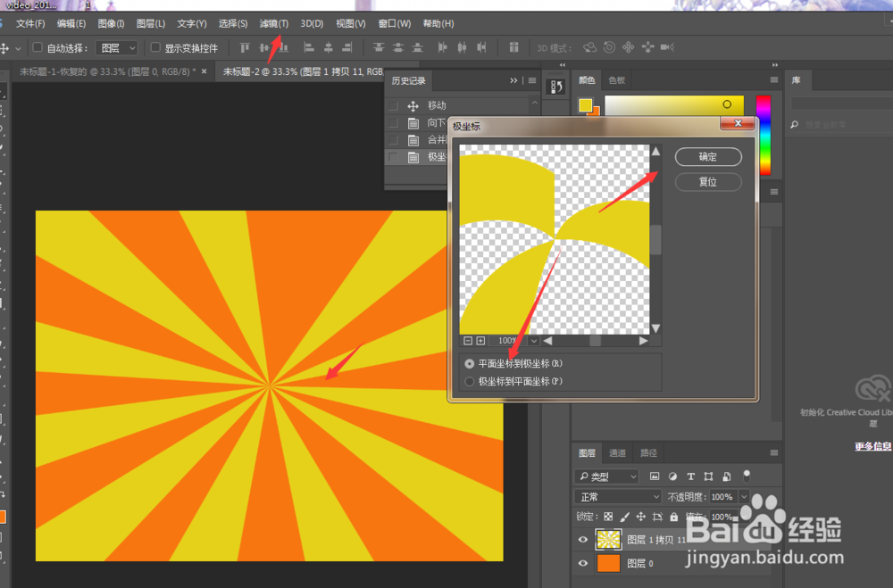893x588 pixels.
Task: Open the preview zoom percentage dropdown
Action: (534, 341)
